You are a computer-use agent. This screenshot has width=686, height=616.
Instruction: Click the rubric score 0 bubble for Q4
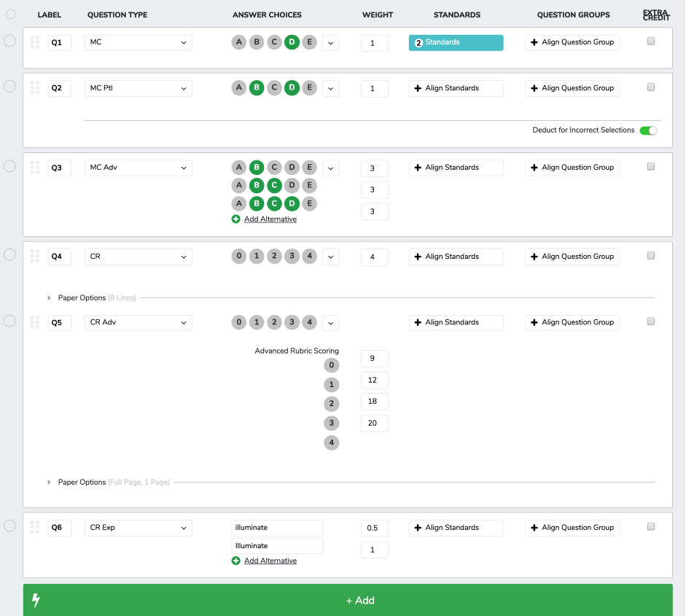pos(238,257)
